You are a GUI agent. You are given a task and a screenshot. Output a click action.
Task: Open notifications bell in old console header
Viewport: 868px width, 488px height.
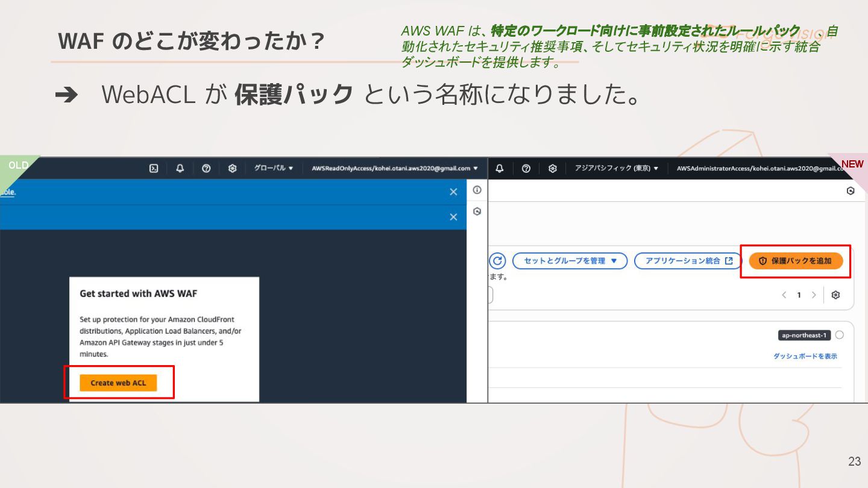pos(180,169)
